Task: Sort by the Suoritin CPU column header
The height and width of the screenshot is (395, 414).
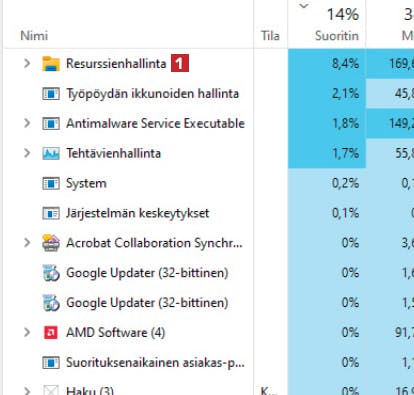Action: click(337, 36)
